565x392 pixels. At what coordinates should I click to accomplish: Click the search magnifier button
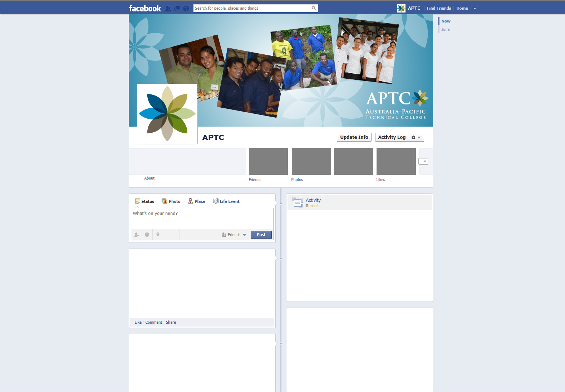click(x=314, y=8)
